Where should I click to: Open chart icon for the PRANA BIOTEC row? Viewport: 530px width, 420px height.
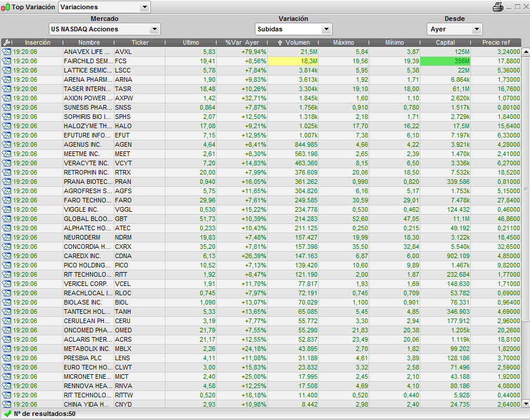(x=6, y=182)
